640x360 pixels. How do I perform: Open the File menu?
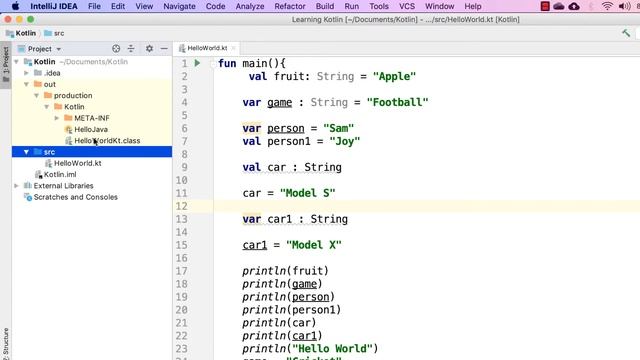[94, 6]
